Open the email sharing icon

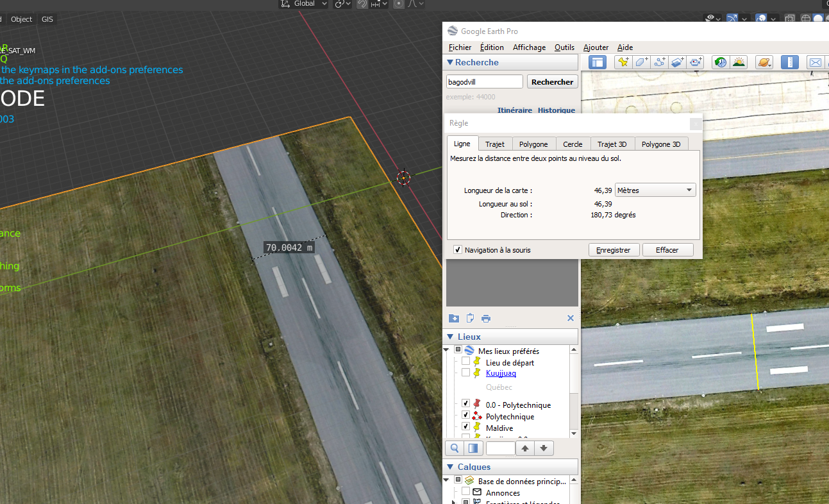click(815, 62)
